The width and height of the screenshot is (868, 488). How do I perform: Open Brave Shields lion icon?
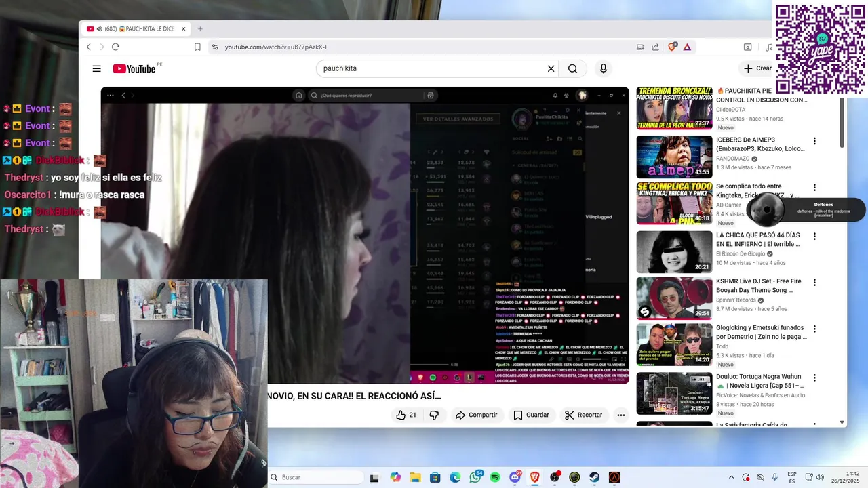672,47
